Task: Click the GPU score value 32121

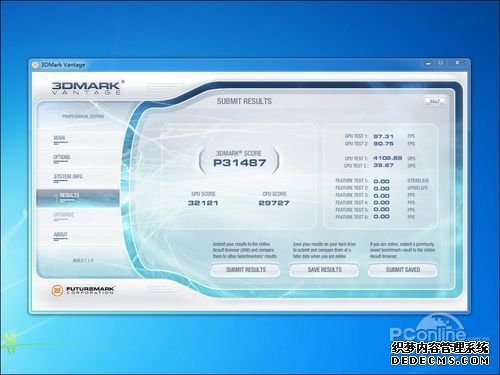Action: click(203, 203)
